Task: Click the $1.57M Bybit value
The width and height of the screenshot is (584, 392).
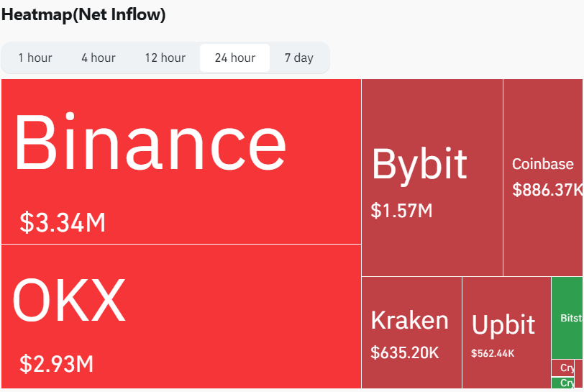Action: coord(401,211)
